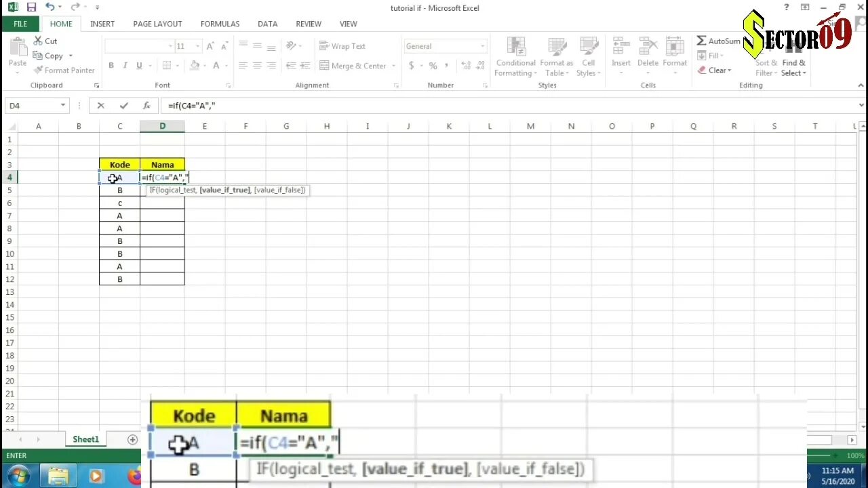
Task: Increase the cell indent
Action: point(304,66)
